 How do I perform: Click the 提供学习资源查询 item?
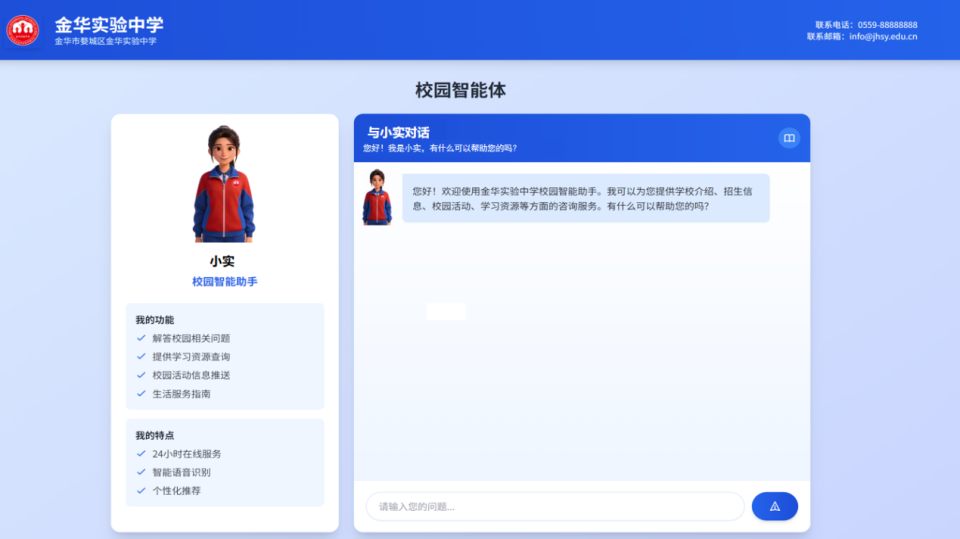pyautogui.click(x=191, y=356)
